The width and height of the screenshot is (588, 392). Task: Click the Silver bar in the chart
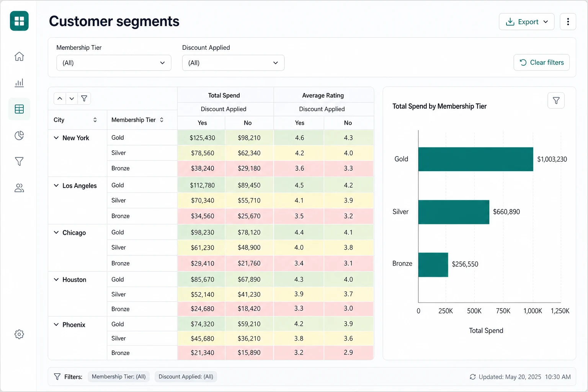tap(454, 212)
